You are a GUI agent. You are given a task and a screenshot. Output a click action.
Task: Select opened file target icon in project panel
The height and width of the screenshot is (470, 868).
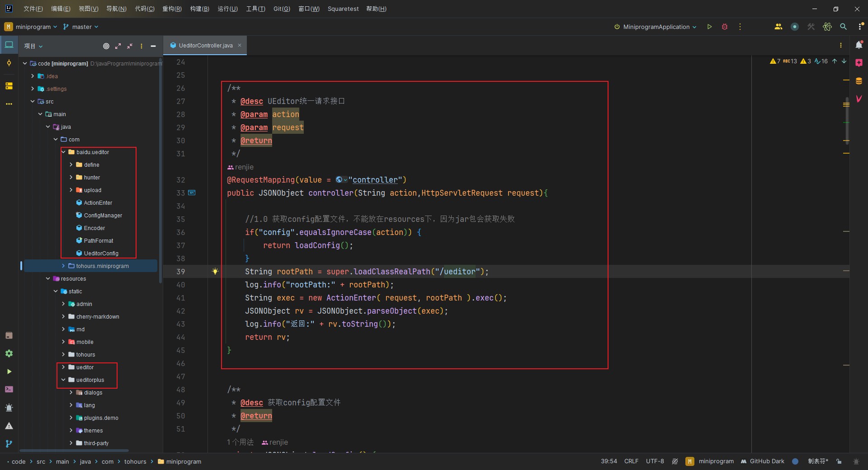click(106, 46)
